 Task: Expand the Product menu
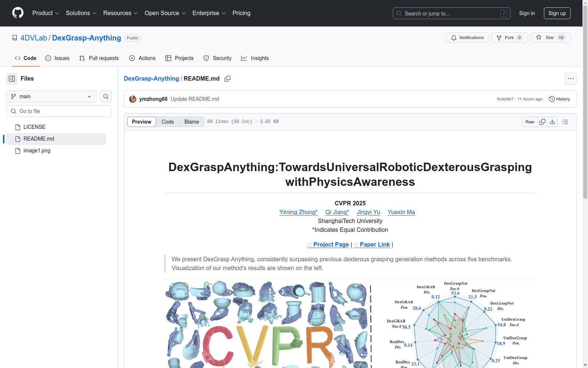(45, 13)
